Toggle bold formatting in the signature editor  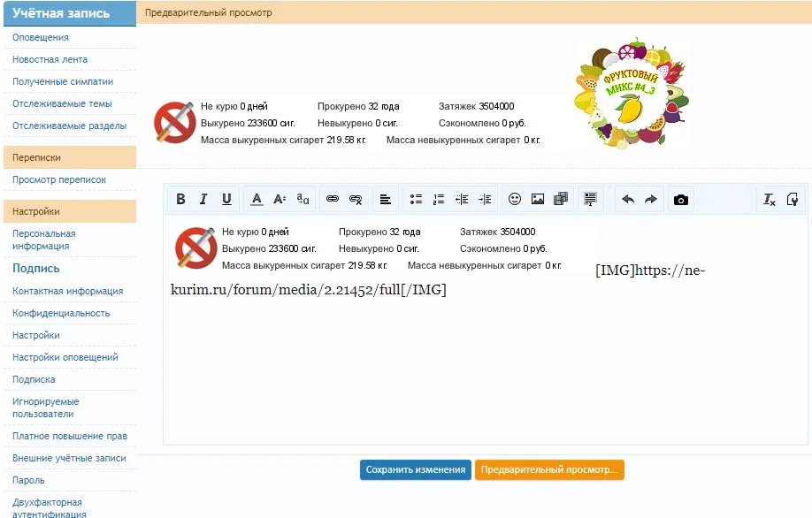point(180,199)
